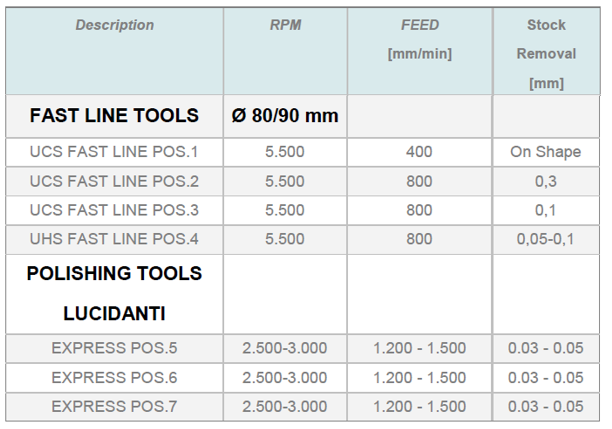
Task: Select the EXPRESS POS.6 row label
Action: (x=114, y=377)
